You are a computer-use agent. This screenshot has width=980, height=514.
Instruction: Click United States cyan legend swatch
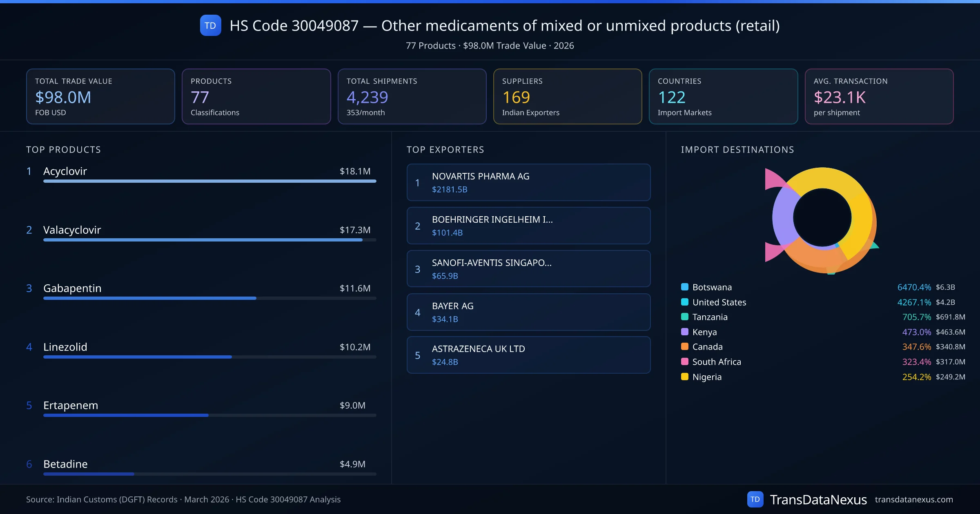pos(685,302)
